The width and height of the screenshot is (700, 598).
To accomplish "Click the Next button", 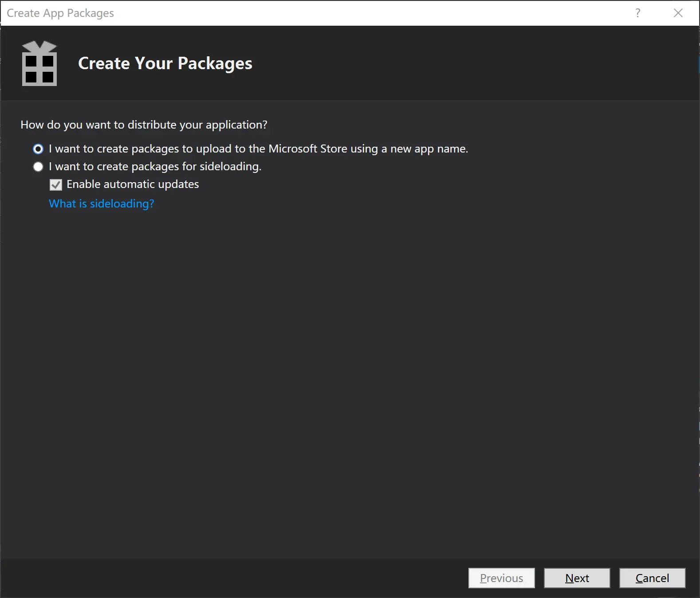I will tap(577, 578).
